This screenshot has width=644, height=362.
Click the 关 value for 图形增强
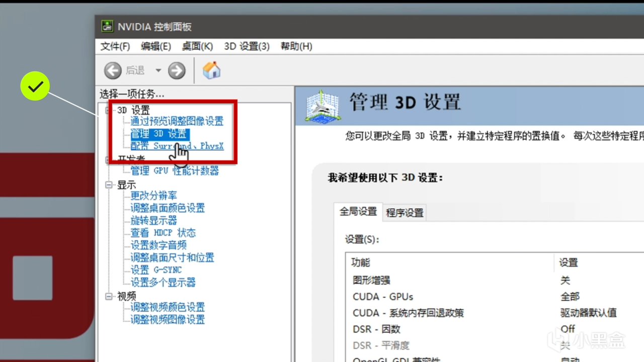565,280
